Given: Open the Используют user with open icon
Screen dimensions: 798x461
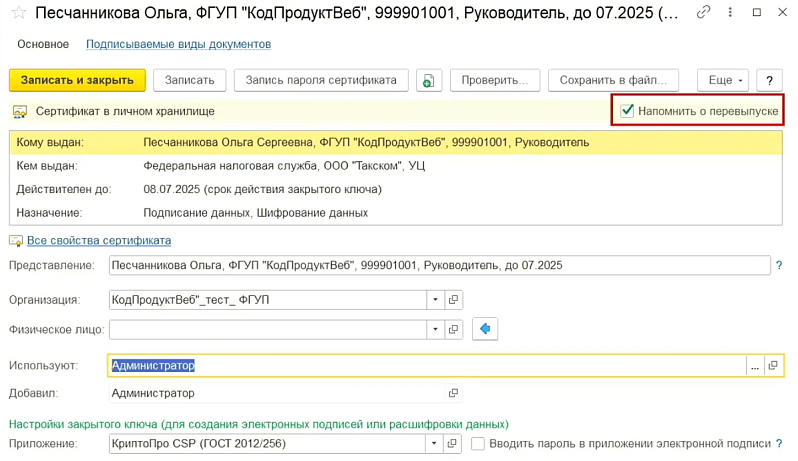Looking at the screenshot, I should pyautogui.click(x=773, y=366).
